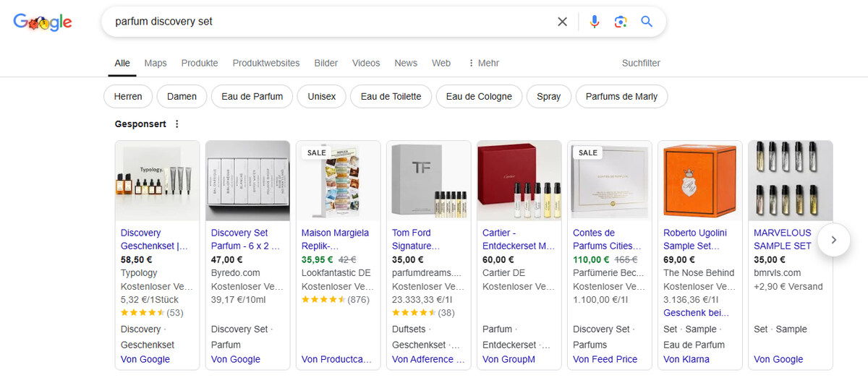Filter by Parfums de Marly chip
Viewport: 868px width, 388px height.
click(x=621, y=96)
